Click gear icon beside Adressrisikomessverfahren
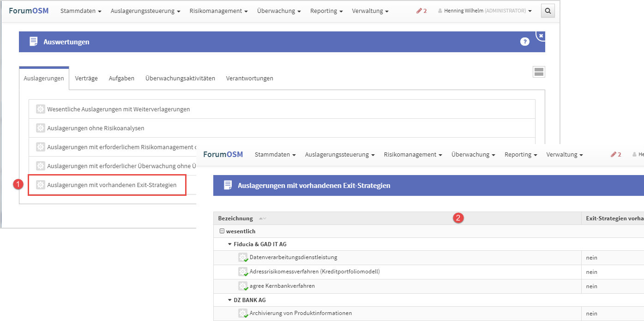This screenshot has height=321, width=644. click(x=243, y=272)
